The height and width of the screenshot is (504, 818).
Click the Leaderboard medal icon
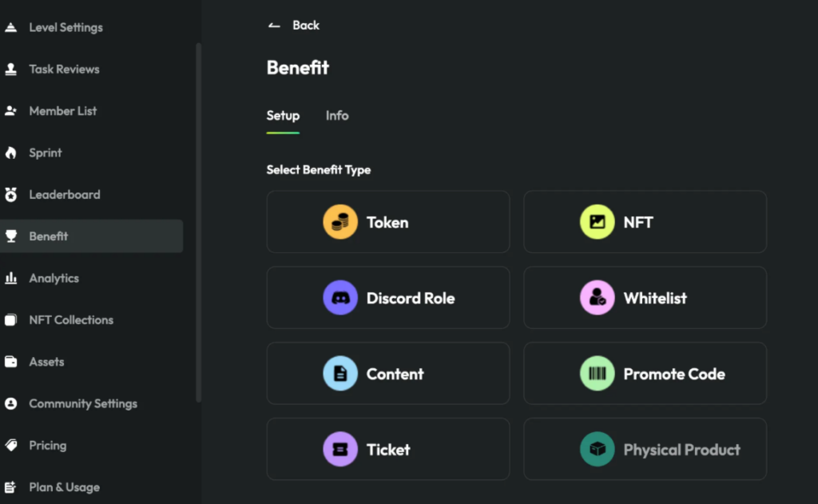click(11, 194)
